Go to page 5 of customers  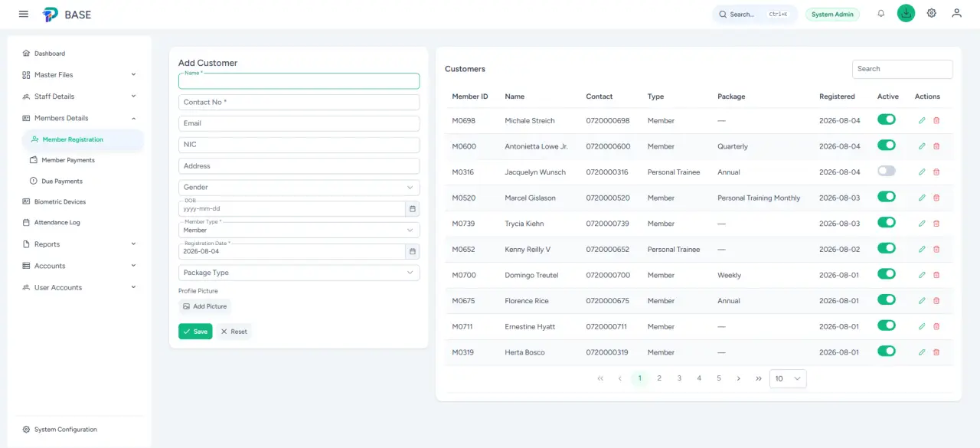(719, 378)
